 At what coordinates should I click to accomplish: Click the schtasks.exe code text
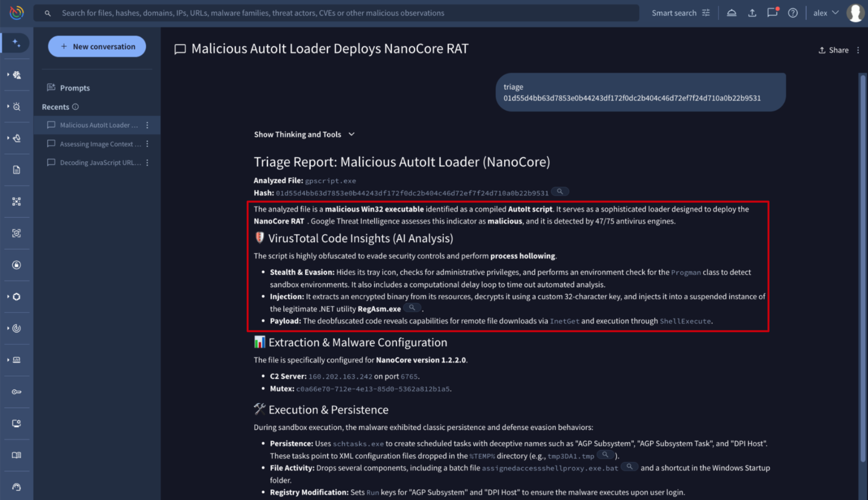(358, 444)
